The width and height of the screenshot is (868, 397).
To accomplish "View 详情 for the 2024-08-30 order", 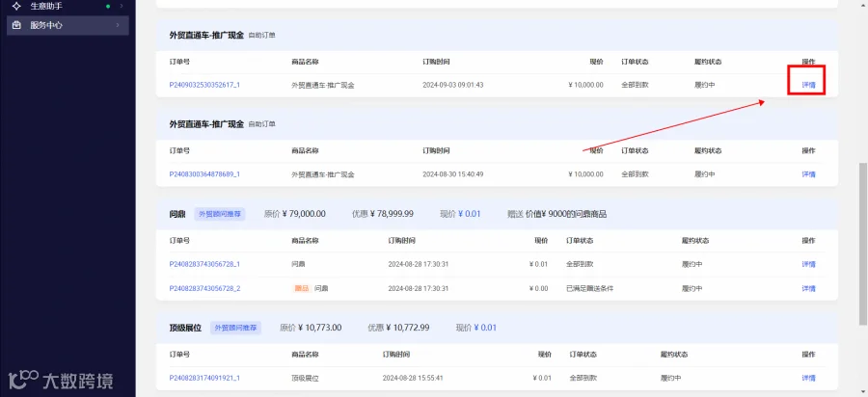I will [x=808, y=174].
